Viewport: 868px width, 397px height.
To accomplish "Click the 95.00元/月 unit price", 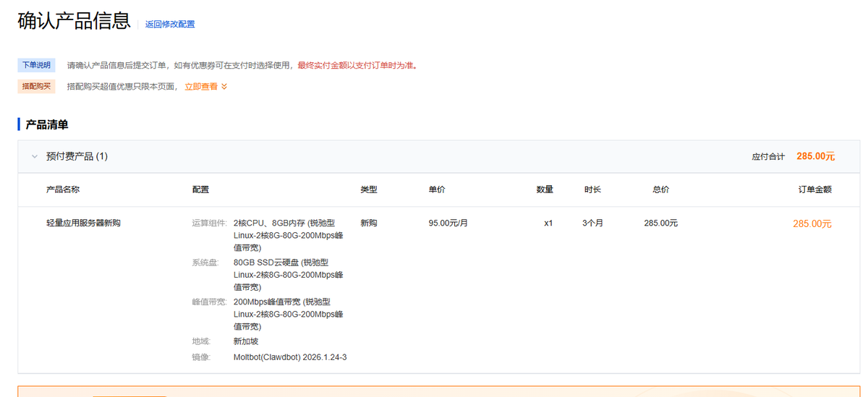I will [x=448, y=223].
